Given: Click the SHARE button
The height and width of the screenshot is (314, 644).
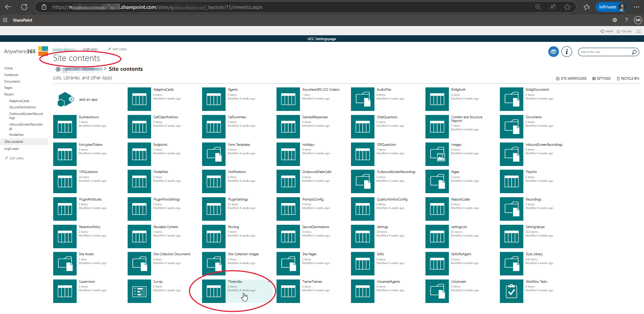Looking at the screenshot, I should point(607,31).
